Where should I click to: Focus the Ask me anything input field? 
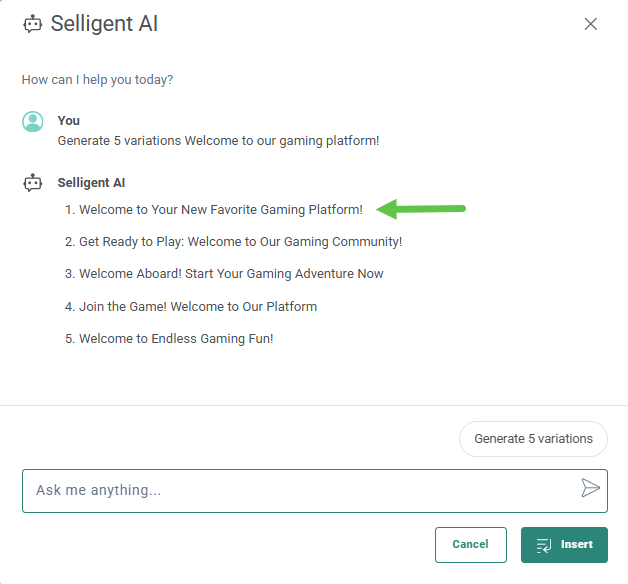pyautogui.click(x=300, y=490)
